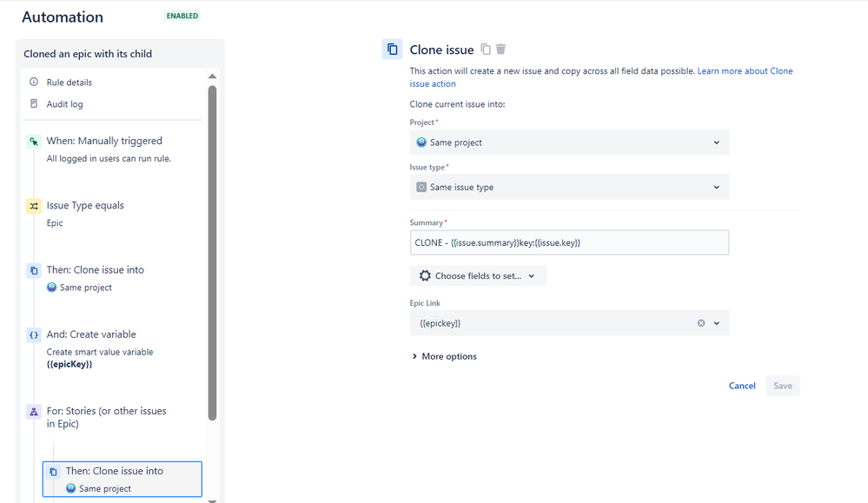Click the Cancel button
868x503 pixels.
click(742, 386)
